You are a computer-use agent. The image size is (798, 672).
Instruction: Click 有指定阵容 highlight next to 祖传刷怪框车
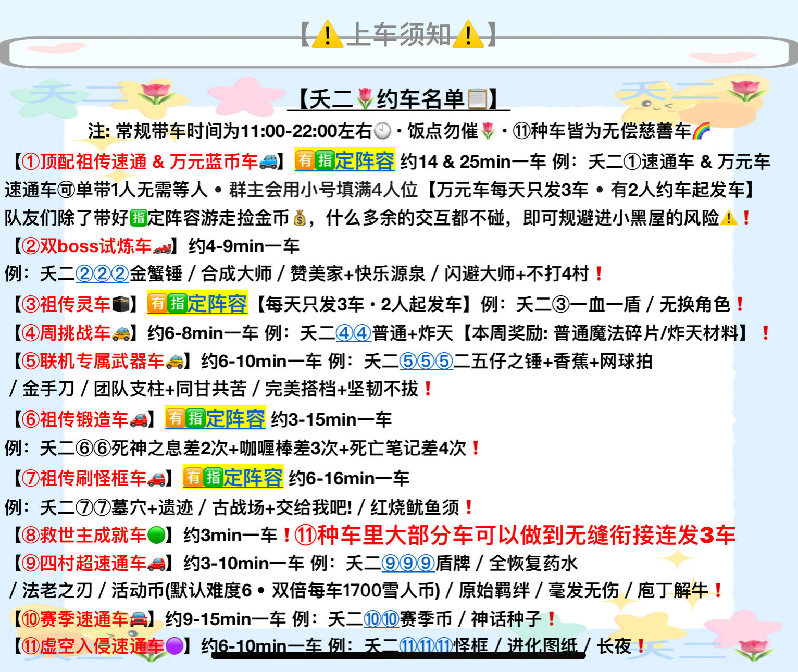click(x=233, y=477)
